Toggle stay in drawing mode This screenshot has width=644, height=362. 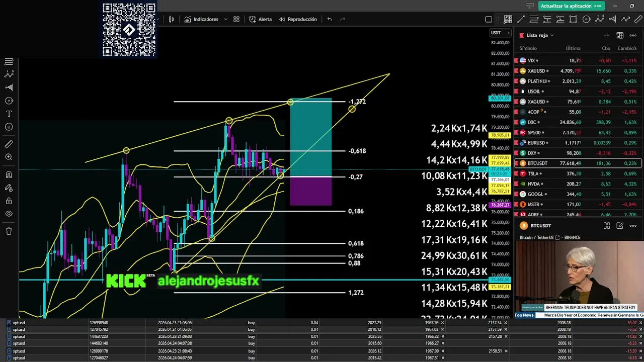9,188
